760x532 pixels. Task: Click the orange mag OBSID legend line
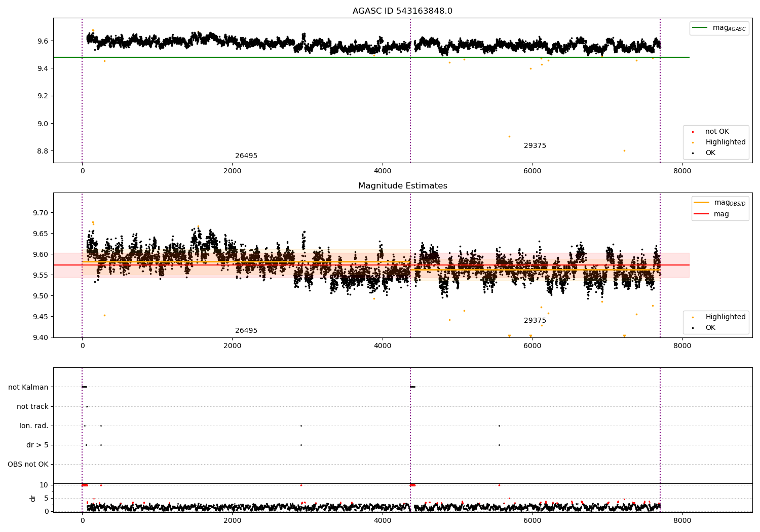pyautogui.click(x=702, y=203)
